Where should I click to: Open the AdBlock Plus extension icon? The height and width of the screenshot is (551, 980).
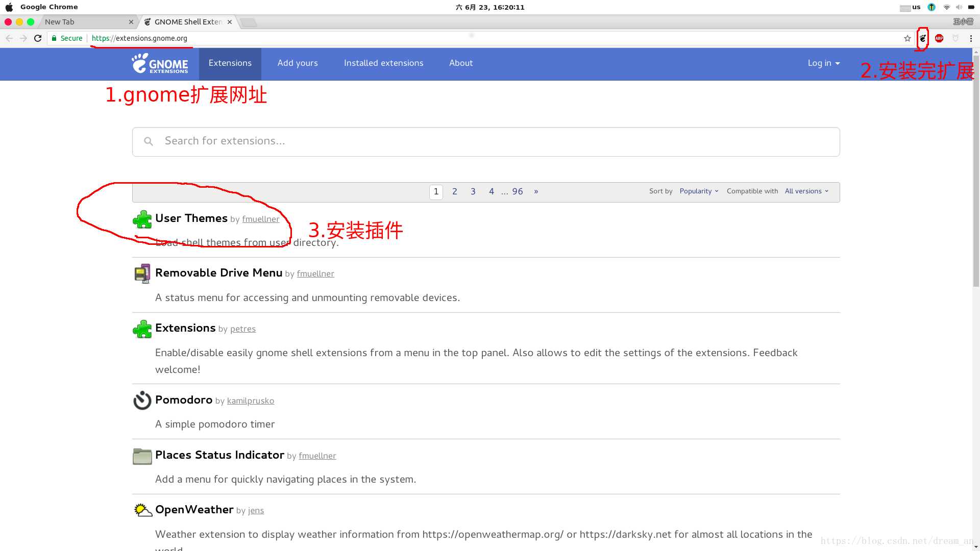(x=939, y=38)
